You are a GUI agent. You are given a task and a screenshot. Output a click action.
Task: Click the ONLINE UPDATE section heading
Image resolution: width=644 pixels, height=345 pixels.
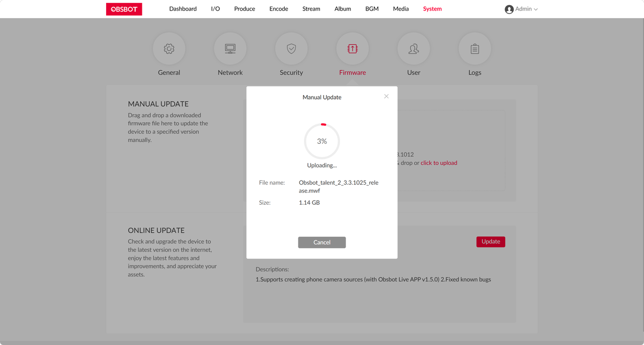156,230
